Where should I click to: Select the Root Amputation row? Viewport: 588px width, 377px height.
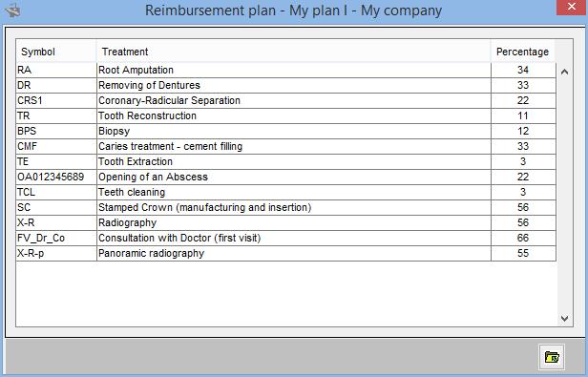point(286,70)
